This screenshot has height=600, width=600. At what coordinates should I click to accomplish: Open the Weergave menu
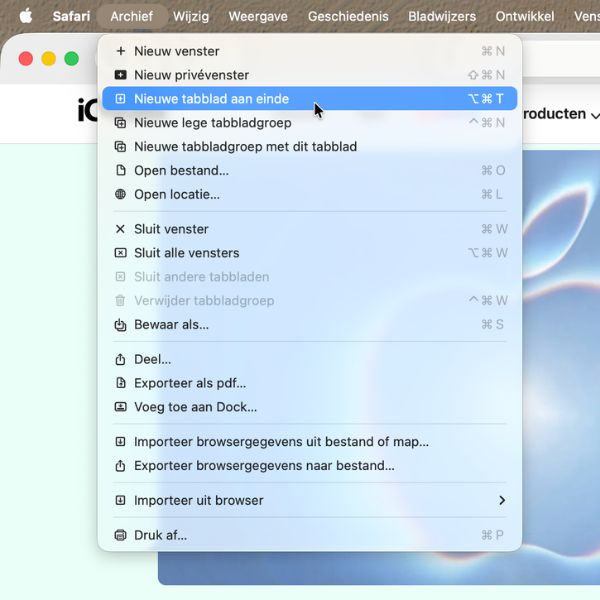pyautogui.click(x=258, y=16)
